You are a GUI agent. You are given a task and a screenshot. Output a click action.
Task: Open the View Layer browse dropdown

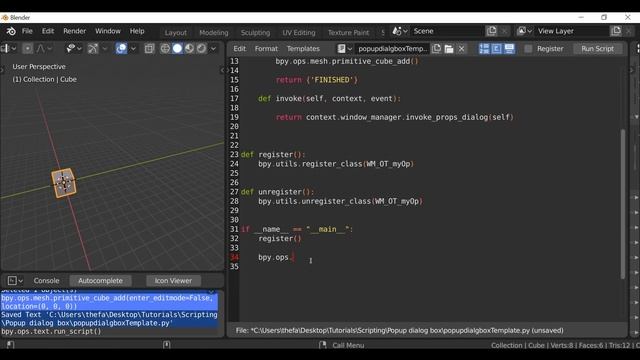(524, 31)
